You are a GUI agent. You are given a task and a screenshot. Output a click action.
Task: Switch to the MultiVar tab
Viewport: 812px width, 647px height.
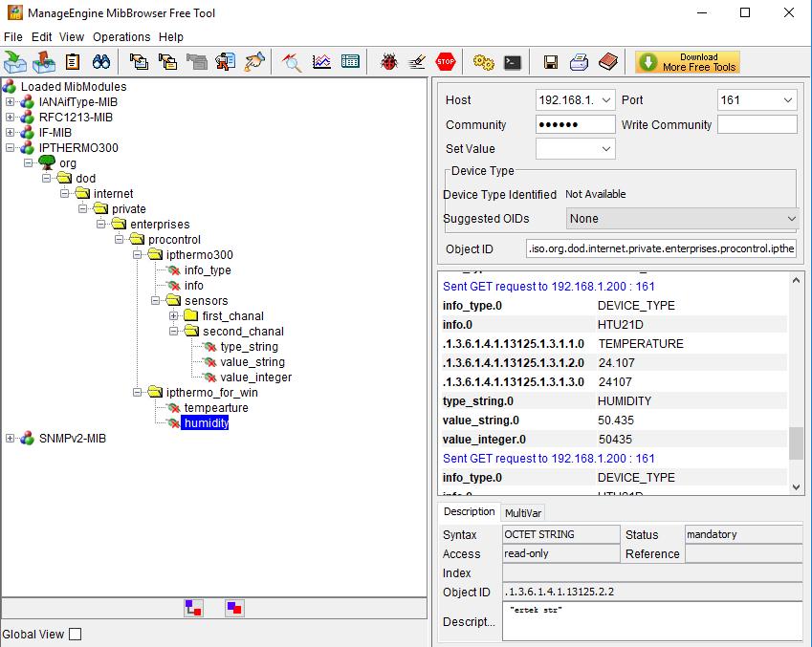point(523,513)
